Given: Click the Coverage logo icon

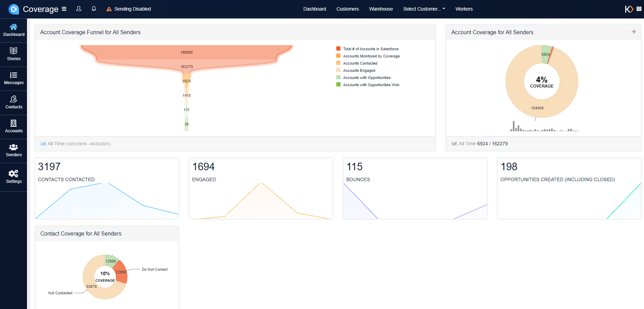Looking at the screenshot, I should pos(14,9).
